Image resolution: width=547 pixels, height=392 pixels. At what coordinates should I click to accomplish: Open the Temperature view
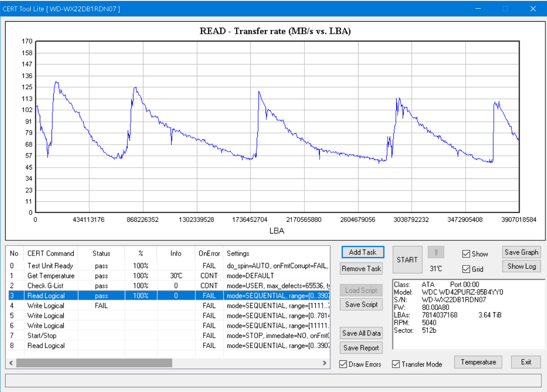pyautogui.click(x=478, y=362)
